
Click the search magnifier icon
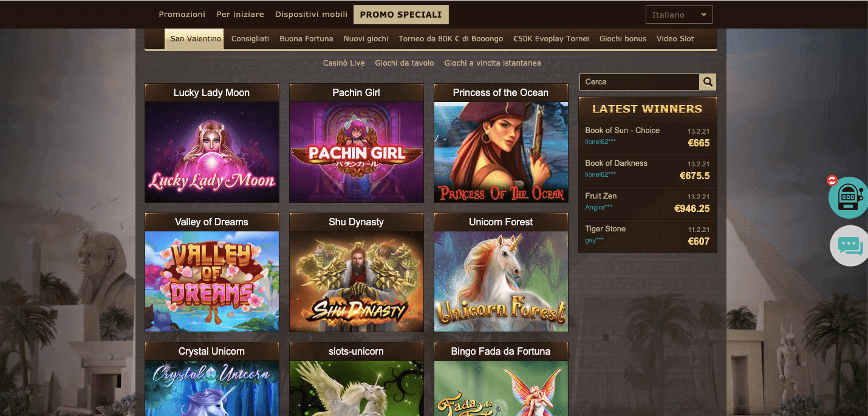point(707,81)
